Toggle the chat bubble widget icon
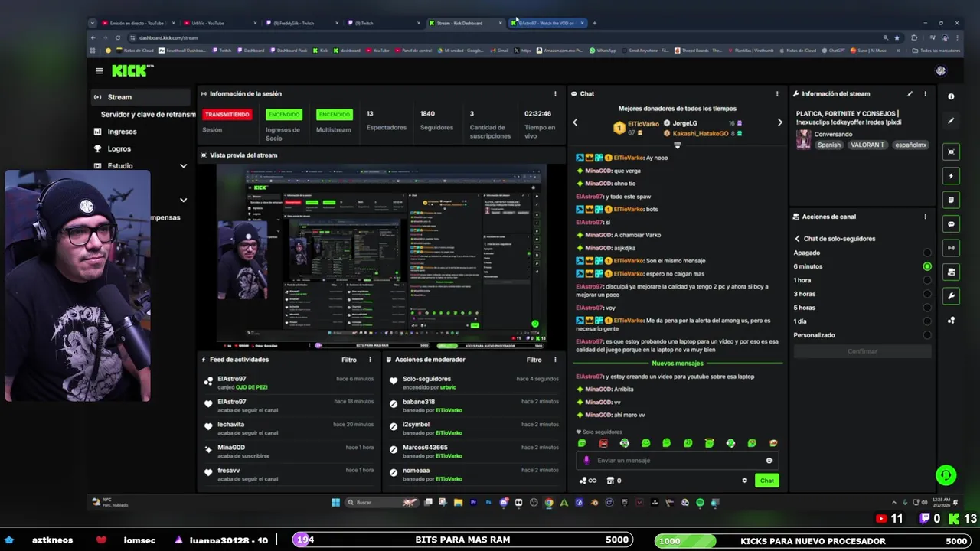The image size is (980, 551). click(951, 224)
